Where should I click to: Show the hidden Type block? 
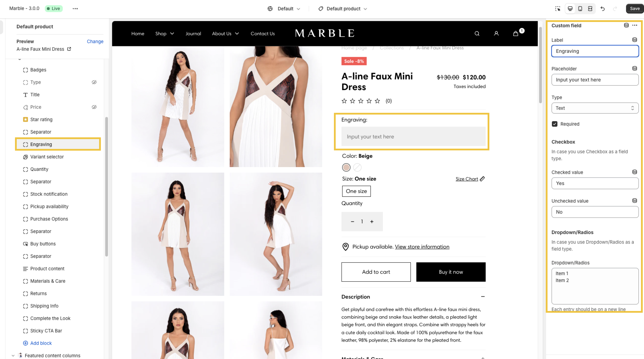[x=94, y=82]
